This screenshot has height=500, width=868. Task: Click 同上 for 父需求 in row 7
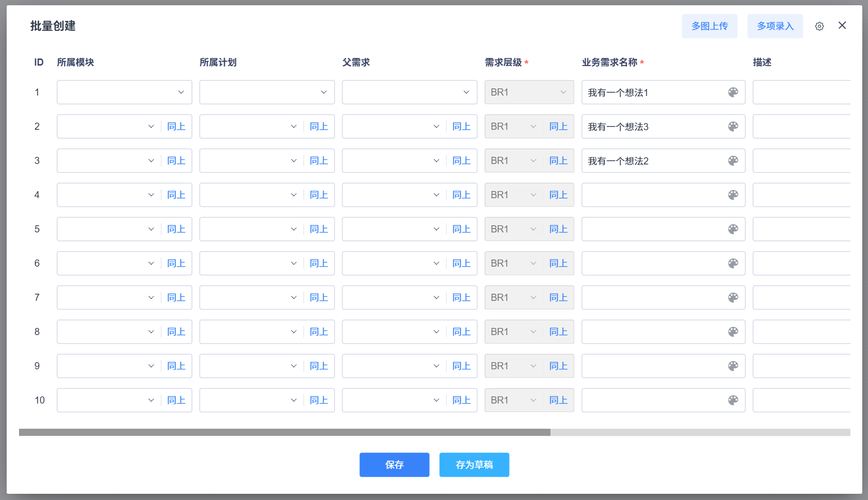pyautogui.click(x=462, y=298)
